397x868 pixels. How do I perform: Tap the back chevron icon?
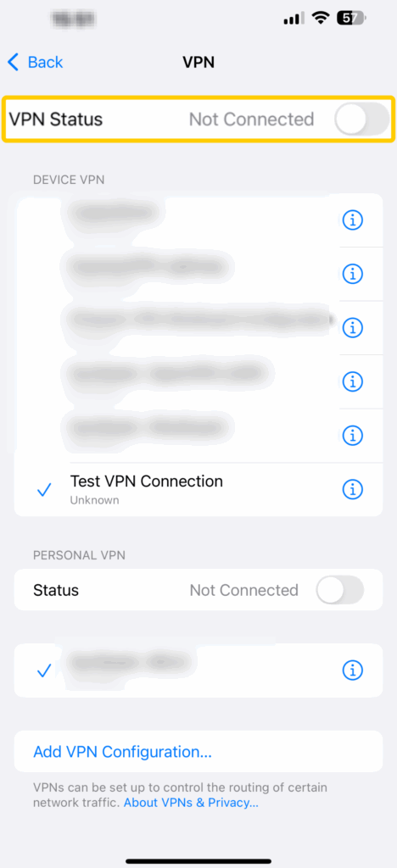(x=14, y=62)
